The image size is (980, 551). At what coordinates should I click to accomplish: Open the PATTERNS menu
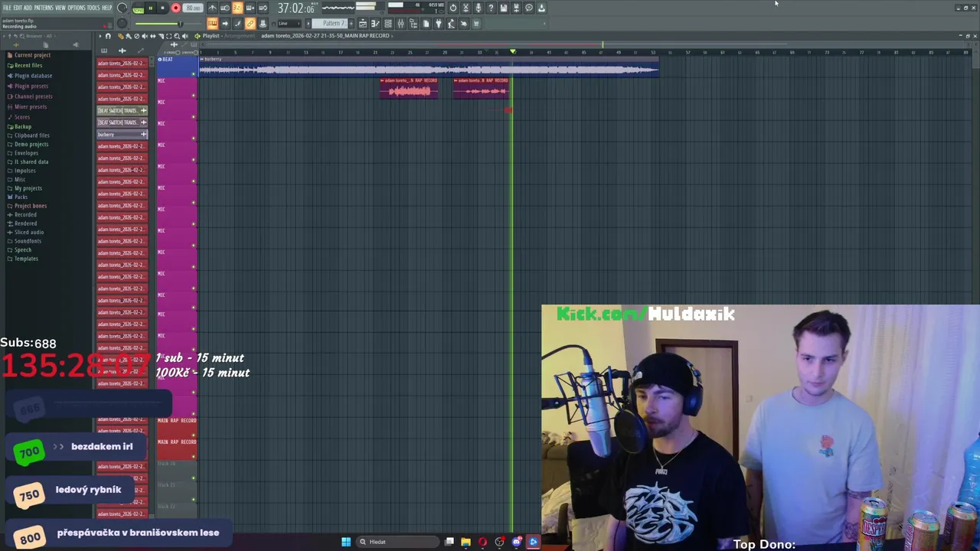pyautogui.click(x=44, y=8)
